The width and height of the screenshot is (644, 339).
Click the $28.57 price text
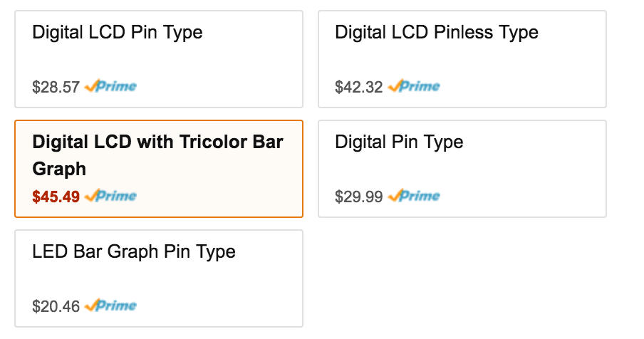pos(56,87)
